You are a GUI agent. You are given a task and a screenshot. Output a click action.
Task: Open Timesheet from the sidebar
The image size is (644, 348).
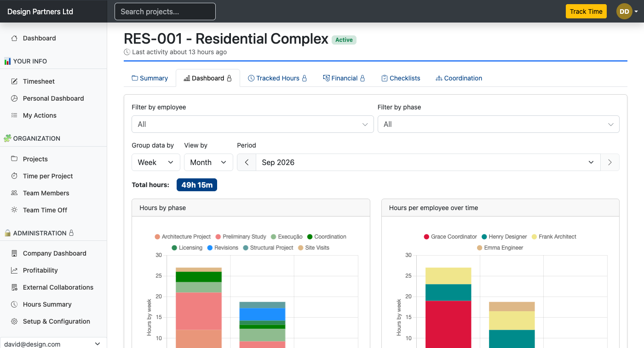[53, 81]
